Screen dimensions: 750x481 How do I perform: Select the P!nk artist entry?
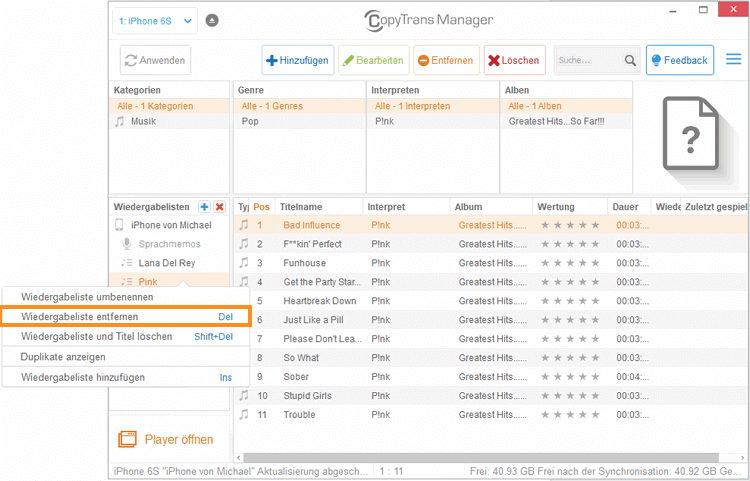point(432,121)
